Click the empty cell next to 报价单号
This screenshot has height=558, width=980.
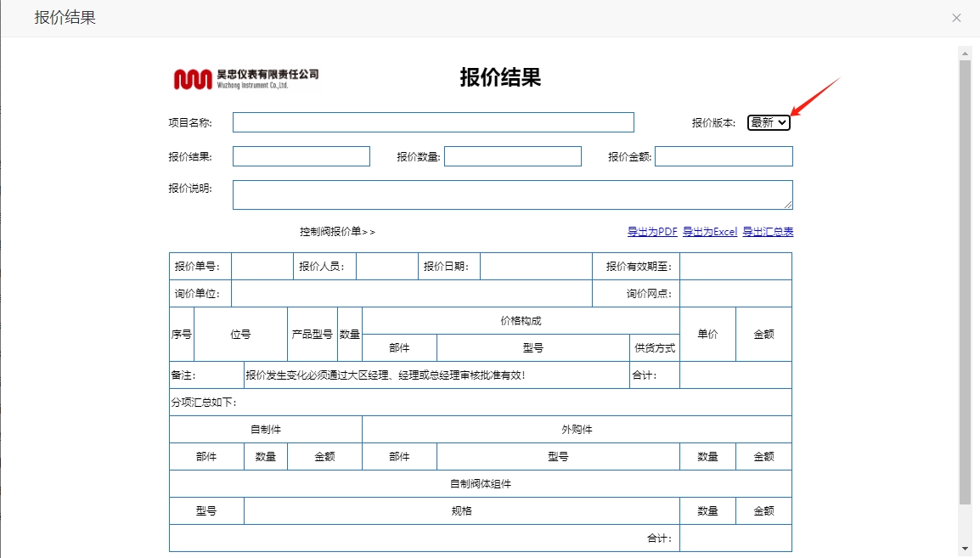pos(262,267)
